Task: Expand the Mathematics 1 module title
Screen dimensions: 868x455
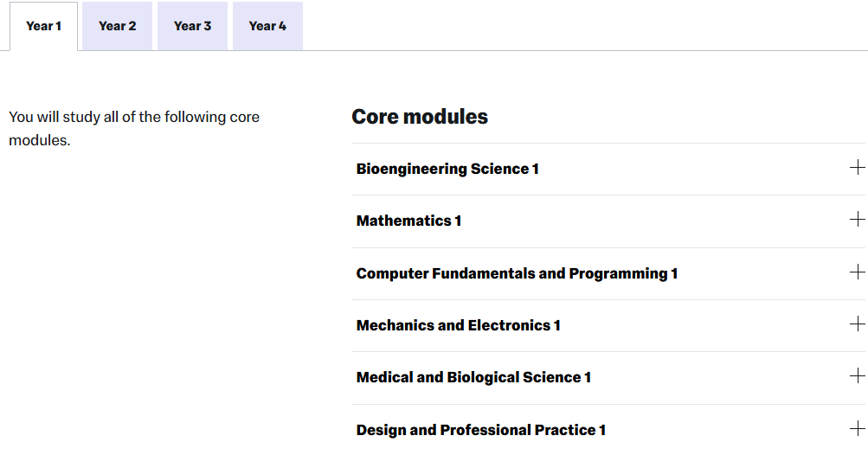Action: [408, 221]
